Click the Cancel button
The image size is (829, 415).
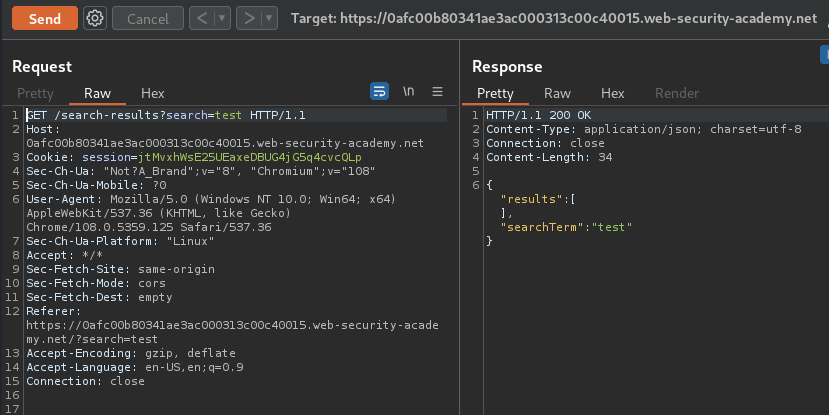tap(148, 19)
